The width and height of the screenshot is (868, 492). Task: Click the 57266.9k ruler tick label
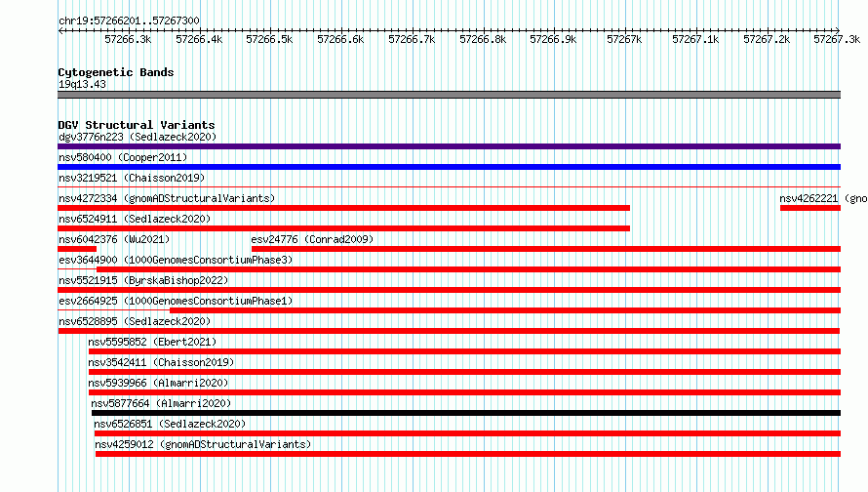coord(553,39)
